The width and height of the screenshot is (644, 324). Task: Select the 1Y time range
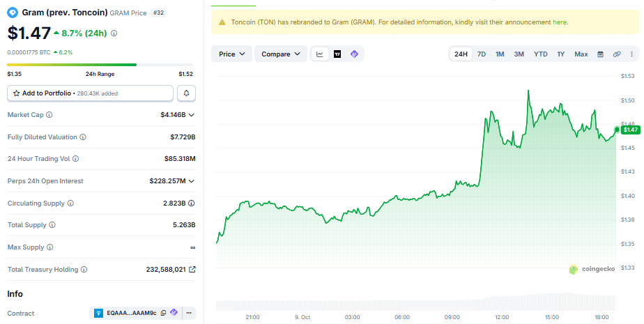(x=560, y=54)
